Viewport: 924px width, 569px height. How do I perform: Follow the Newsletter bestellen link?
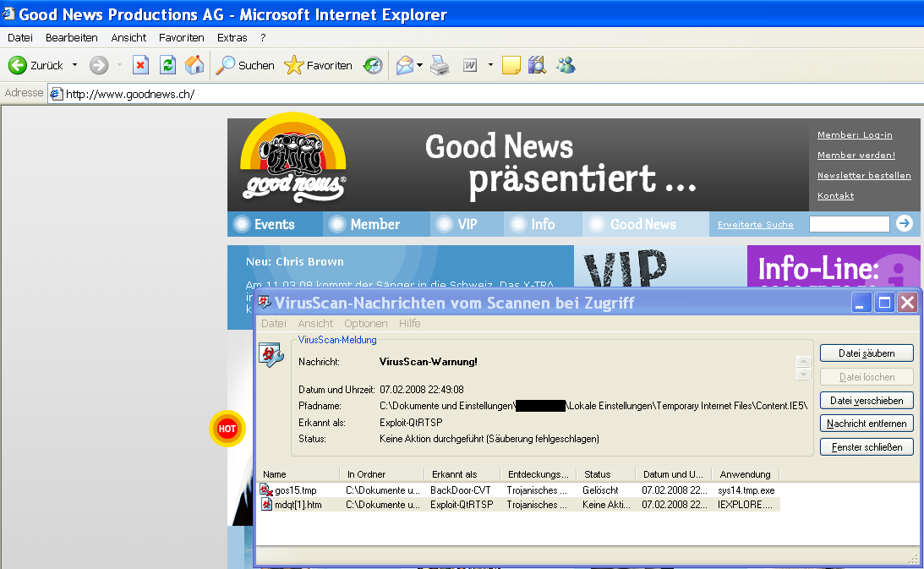coord(863,176)
